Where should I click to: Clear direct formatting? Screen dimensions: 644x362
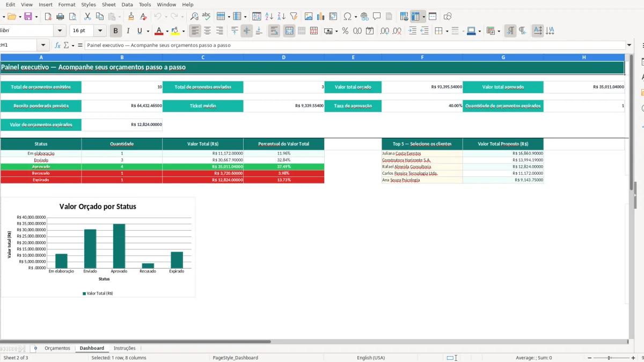(143, 17)
